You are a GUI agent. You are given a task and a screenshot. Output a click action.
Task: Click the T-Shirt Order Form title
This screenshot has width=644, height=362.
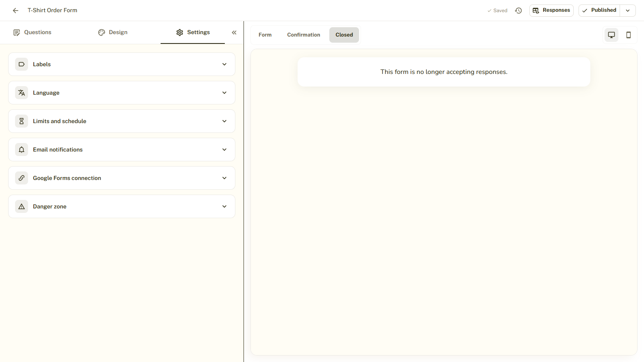(x=52, y=11)
